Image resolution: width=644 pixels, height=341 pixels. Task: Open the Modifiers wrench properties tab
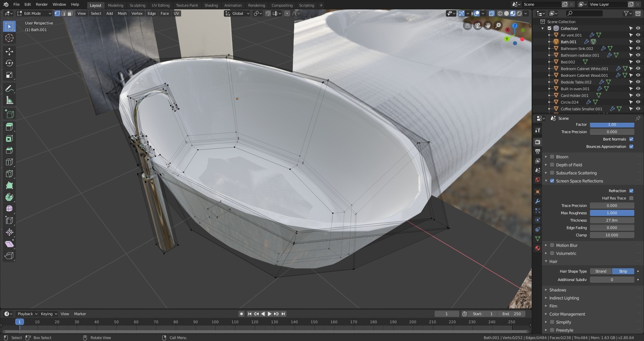(537, 201)
